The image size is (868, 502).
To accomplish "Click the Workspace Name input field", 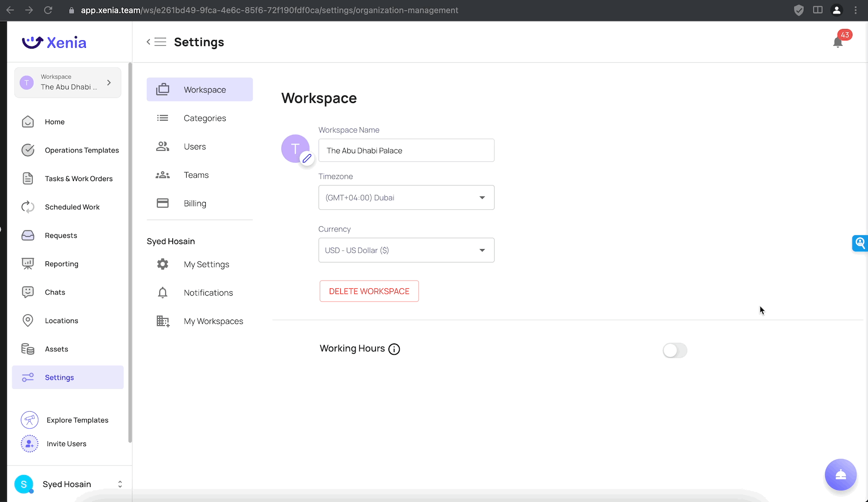I will [x=406, y=150].
